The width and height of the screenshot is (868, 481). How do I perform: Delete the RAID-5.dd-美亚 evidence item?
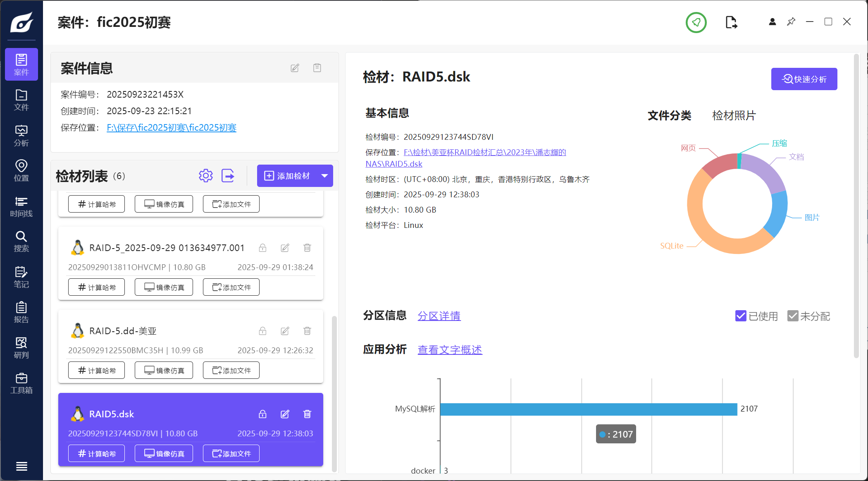307,331
